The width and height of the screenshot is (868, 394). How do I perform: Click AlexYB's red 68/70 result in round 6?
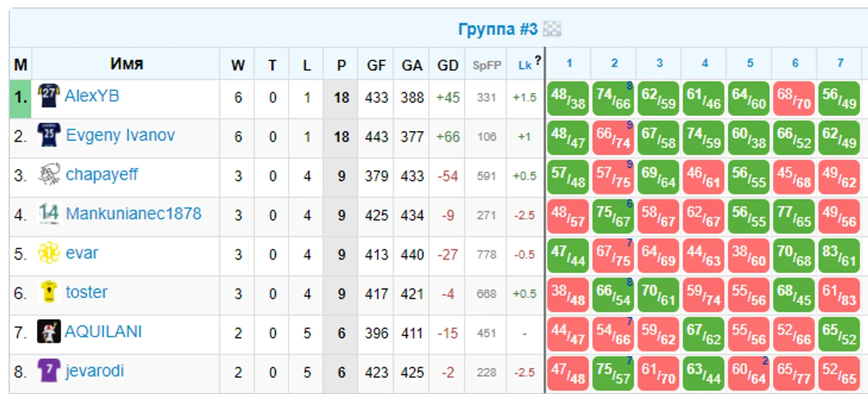pyautogui.click(x=794, y=99)
